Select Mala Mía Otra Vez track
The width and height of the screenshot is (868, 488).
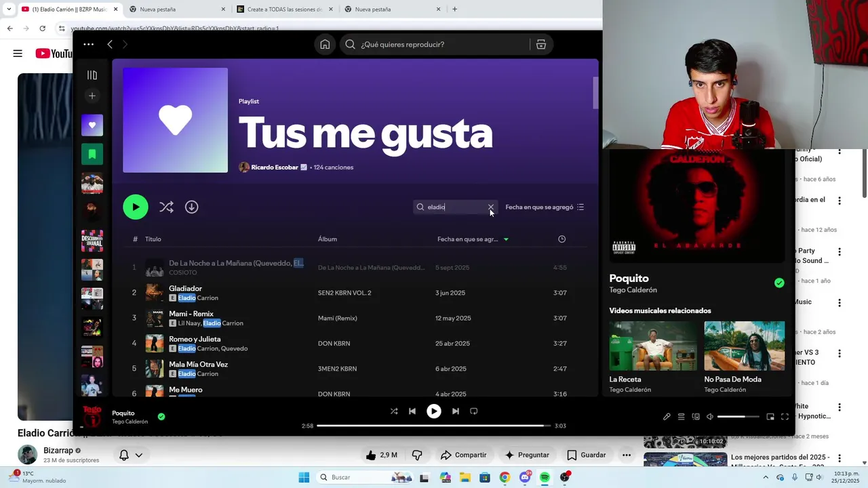click(356, 369)
